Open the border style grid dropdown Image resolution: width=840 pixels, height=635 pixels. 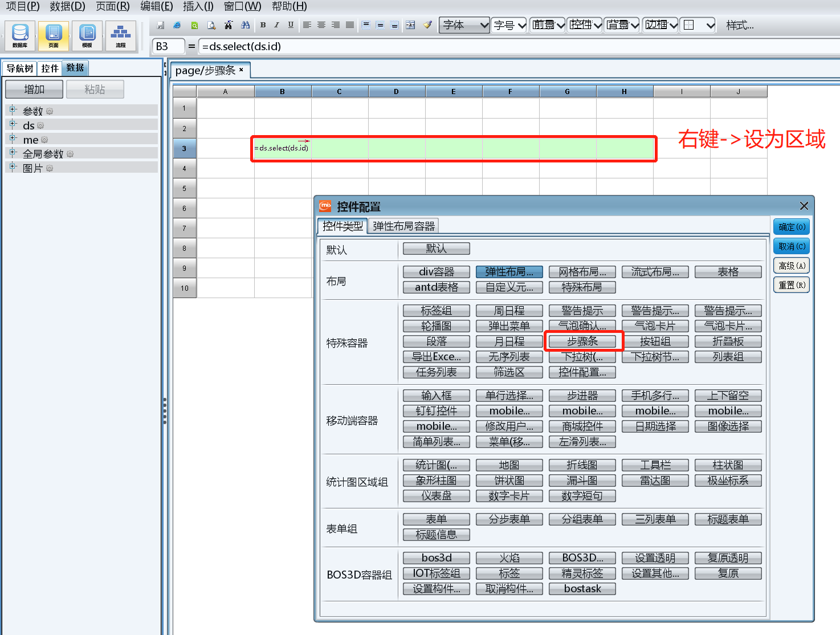699,25
